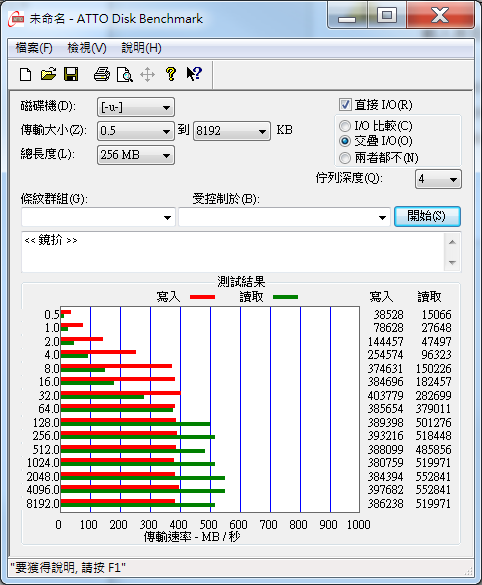Screen dimensions: 482x585
Task: Select the I/O 比較(C) radio option
Action: (x=345, y=126)
